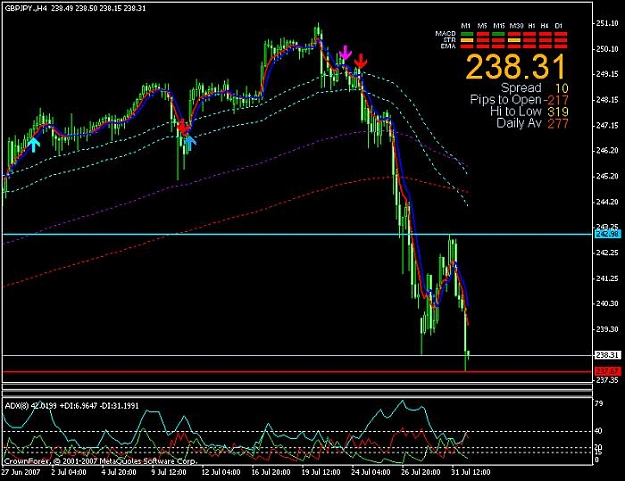Click the Spread value 10

(x=561, y=88)
